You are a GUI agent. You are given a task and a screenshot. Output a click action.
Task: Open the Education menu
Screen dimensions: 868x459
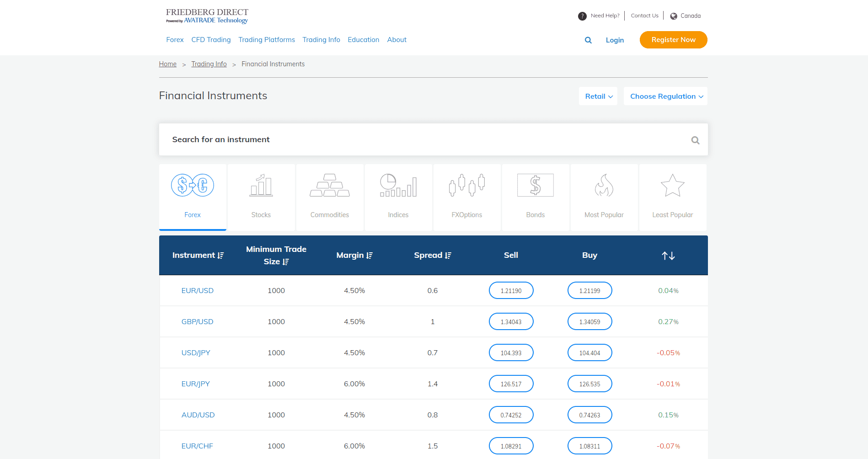(x=363, y=40)
